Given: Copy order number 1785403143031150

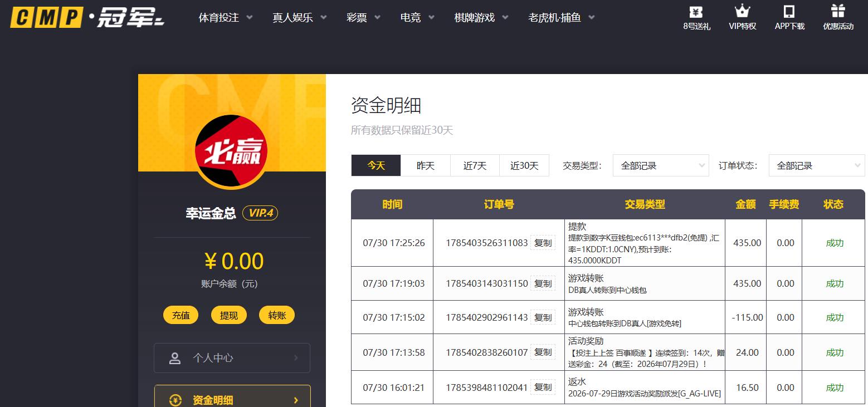Looking at the screenshot, I should tap(543, 283).
